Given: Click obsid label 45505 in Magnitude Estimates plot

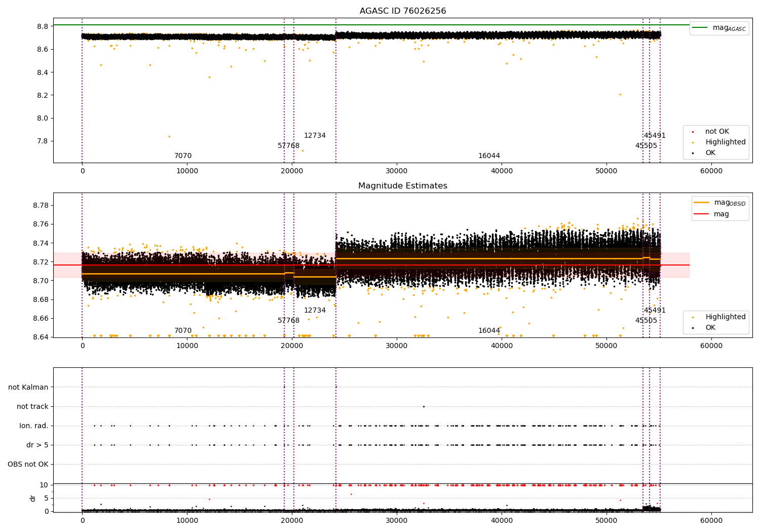Looking at the screenshot, I should point(647,321).
